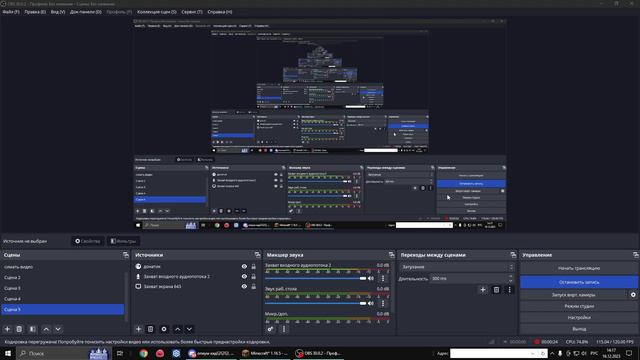Mute Захват входного аудиопотока 2 audio

click(x=371, y=278)
